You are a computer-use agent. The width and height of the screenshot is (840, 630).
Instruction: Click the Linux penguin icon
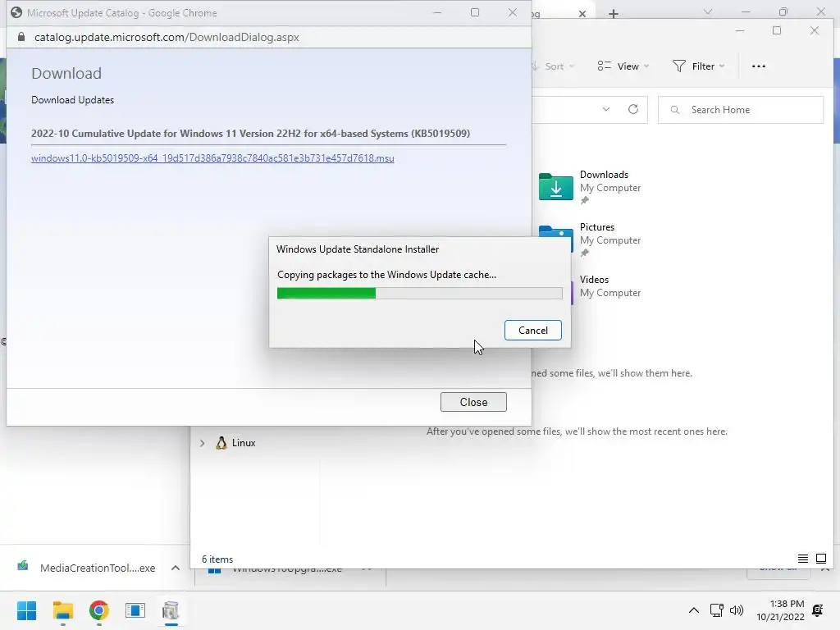coord(221,442)
